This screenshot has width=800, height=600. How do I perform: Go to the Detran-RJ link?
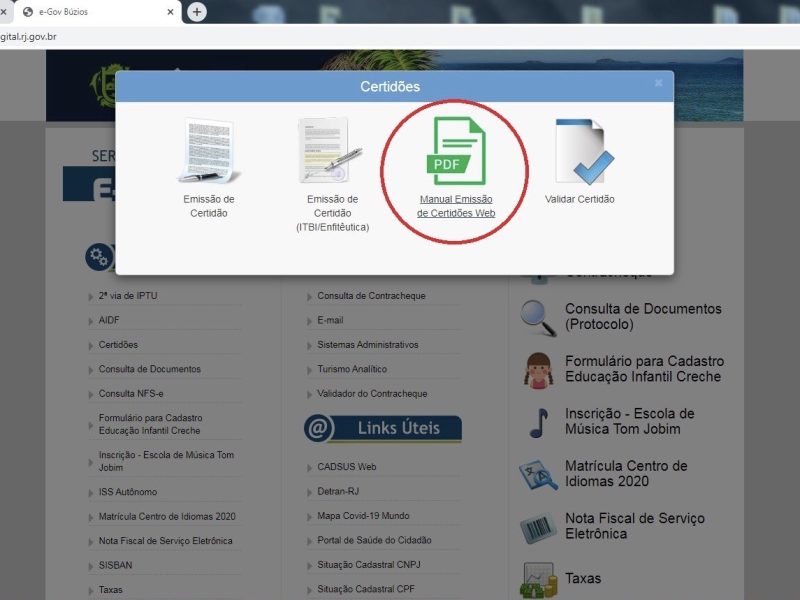click(340, 492)
